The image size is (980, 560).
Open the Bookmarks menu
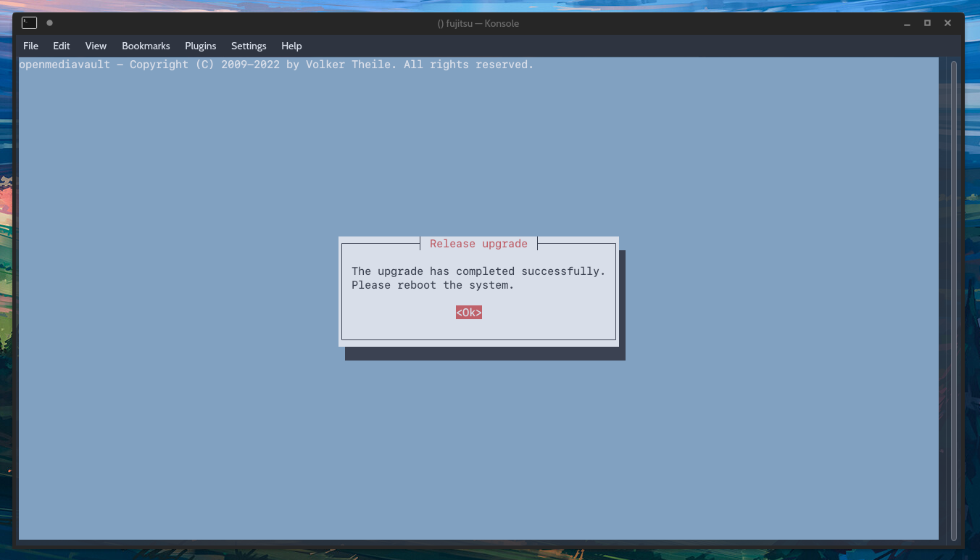click(145, 46)
